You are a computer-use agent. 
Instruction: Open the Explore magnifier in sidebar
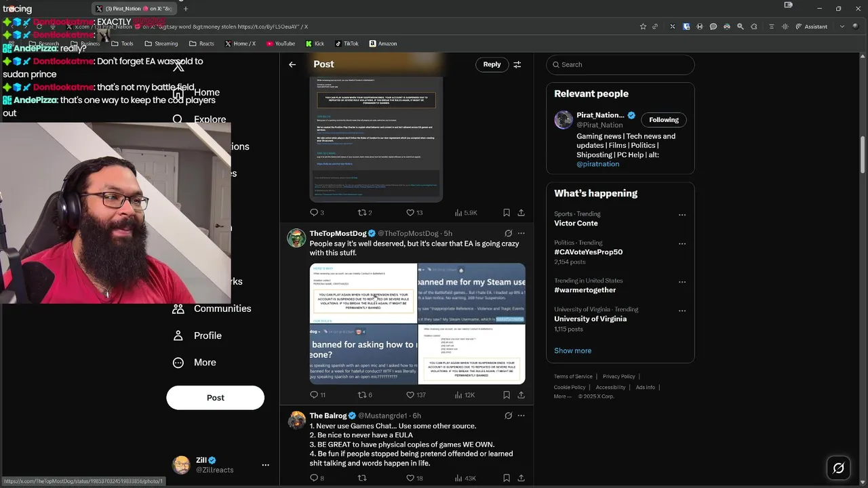point(178,119)
